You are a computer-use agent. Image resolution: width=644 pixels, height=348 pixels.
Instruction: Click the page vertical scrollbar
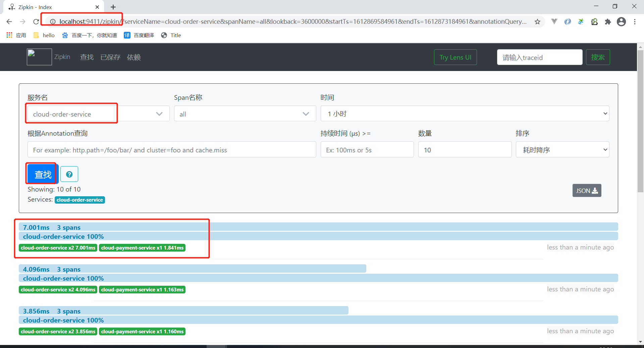pyautogui.click(x=640, y=121)
